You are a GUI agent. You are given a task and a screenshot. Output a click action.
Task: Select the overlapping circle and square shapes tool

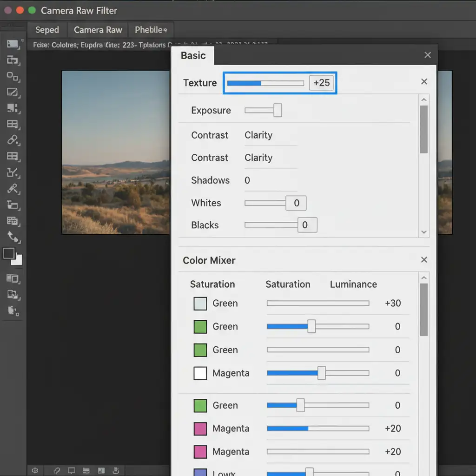[x=13, y=77]
